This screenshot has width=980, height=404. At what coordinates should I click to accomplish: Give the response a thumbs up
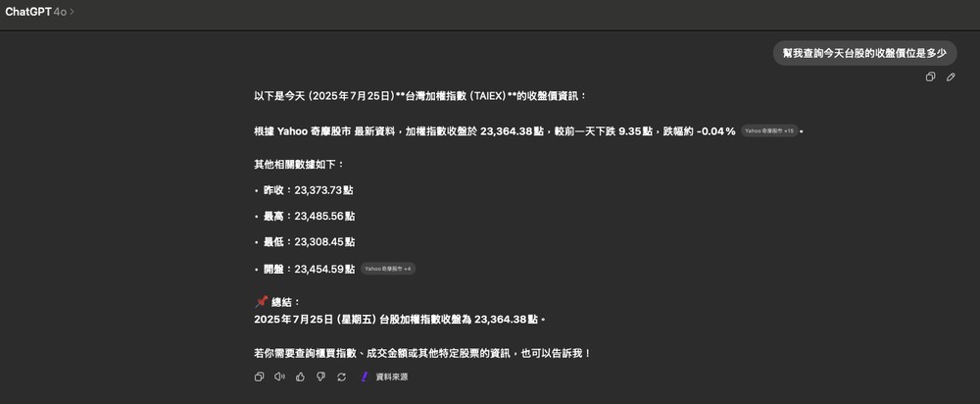click(x=300, y=377)
